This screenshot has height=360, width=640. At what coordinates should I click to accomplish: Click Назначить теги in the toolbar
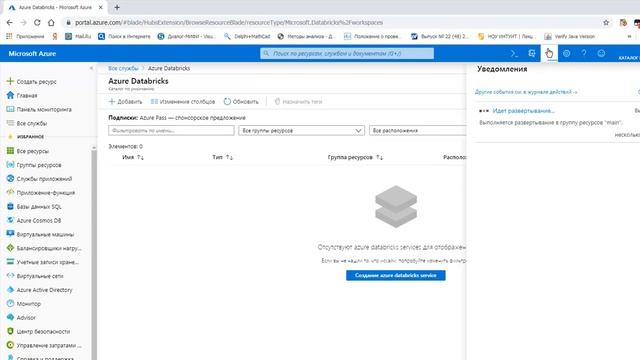click(x=298, y=102)
